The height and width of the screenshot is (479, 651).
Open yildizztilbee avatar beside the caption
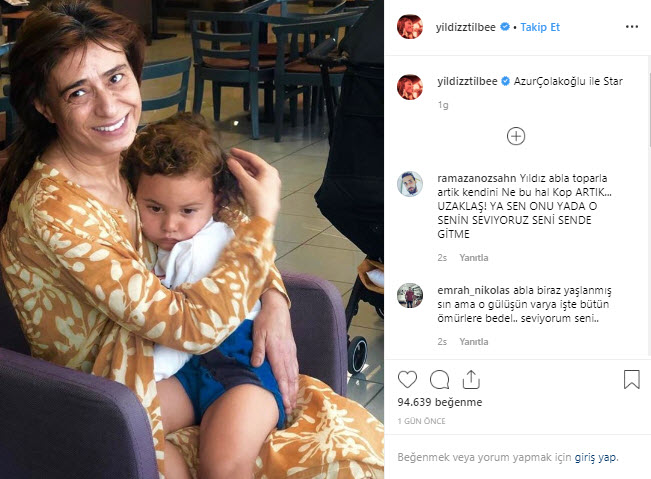click(x=410, y=87)
